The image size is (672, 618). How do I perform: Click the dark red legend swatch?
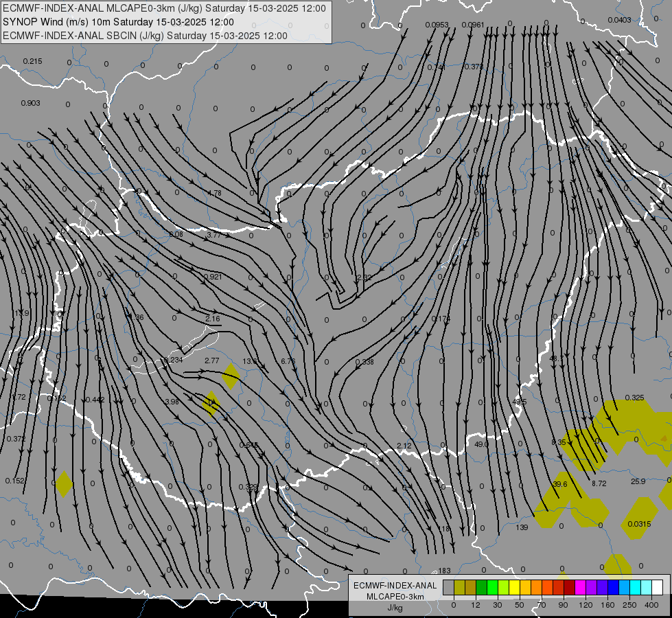569,587
